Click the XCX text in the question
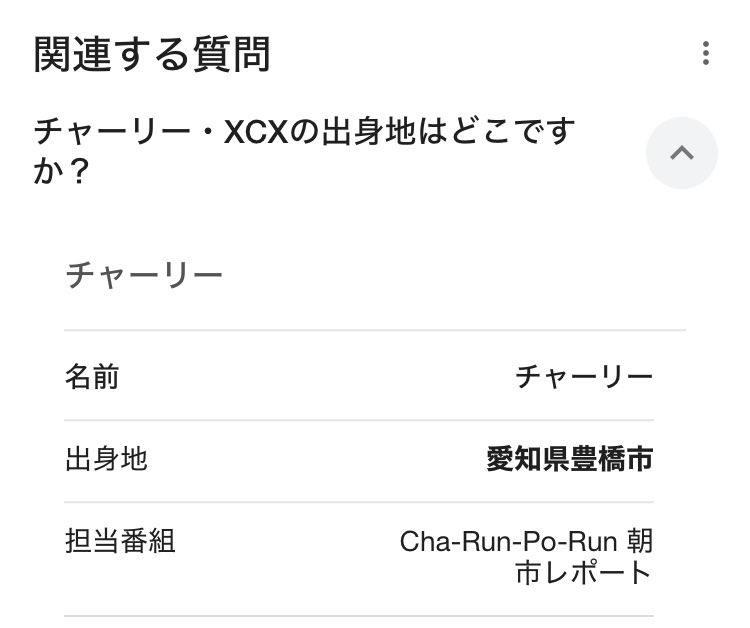This screenshot has height=628, width=750. coord(256,132)
